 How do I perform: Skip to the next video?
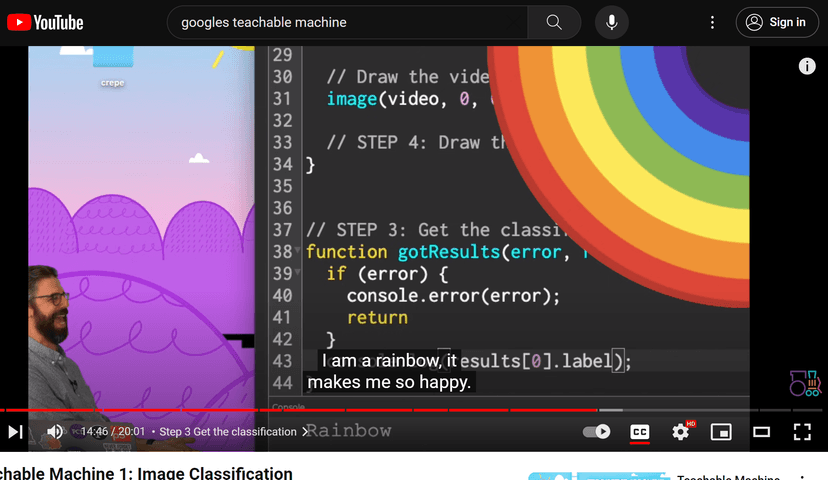(16, 432)
